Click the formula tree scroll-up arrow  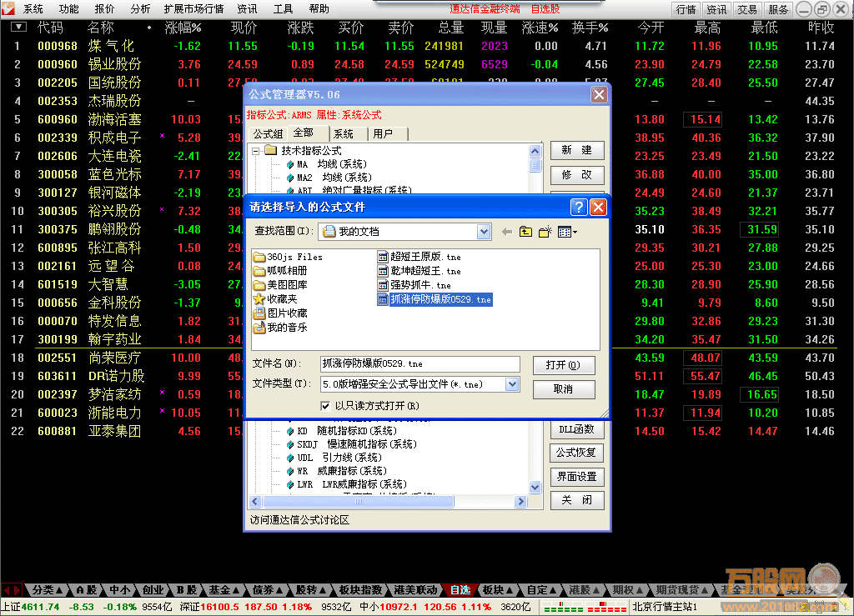coord(535,151)
